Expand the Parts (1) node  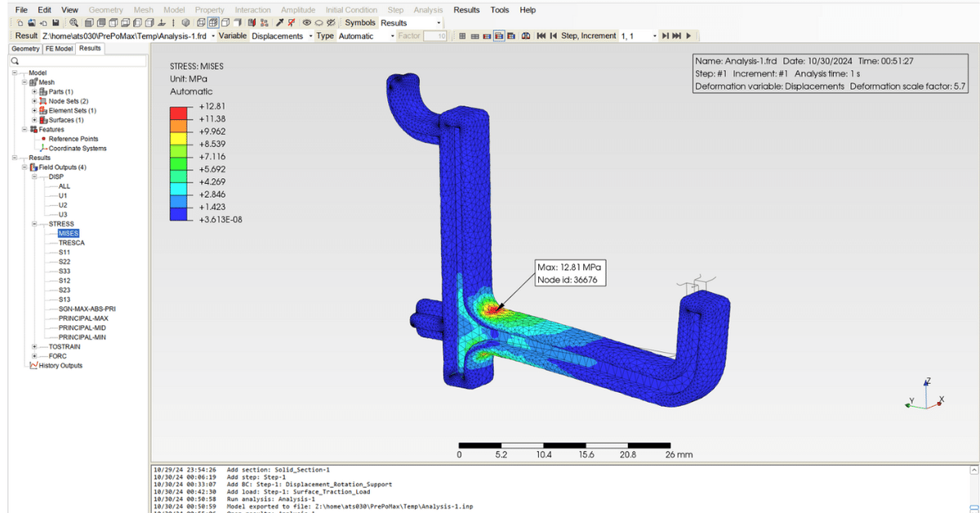[x=34, y=91]
